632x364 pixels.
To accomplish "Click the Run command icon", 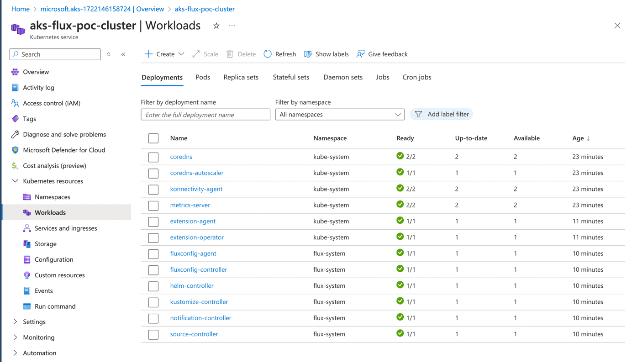I will point(27,306).
